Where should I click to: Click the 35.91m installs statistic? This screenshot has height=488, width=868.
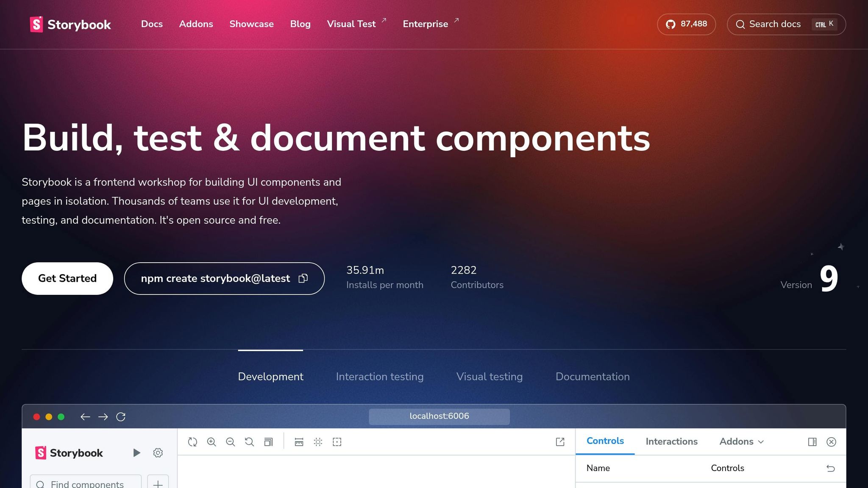(384, 277)
